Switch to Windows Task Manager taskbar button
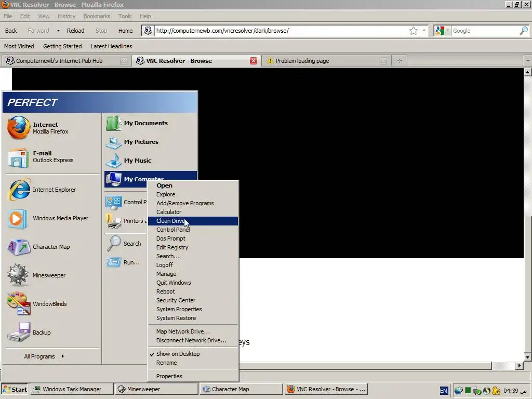 point(72,389)
